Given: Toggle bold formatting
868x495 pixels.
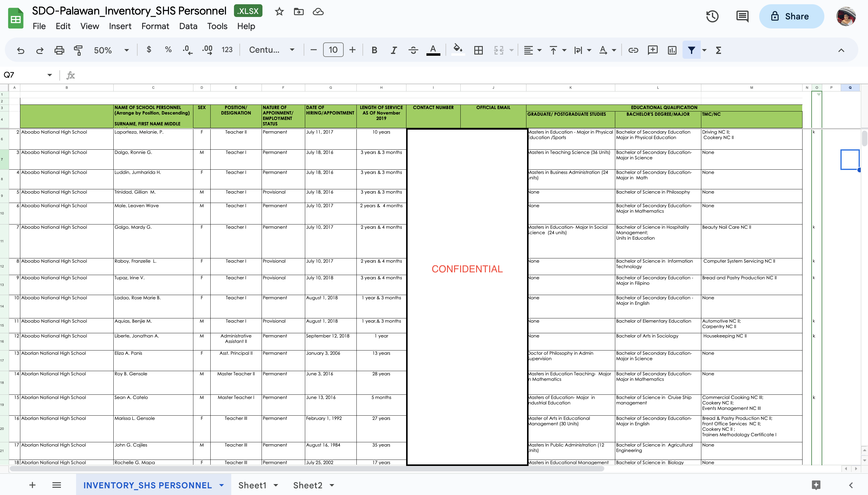Looking at the screenshot, I should pos(374,50).
